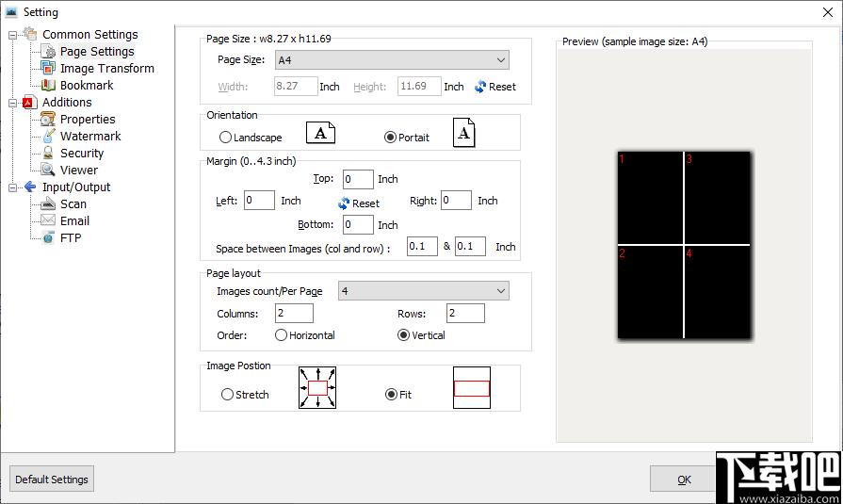The height and width of the screenshot is (504, 843).
Task: Select Viewer in the tree
Action: tap(79, 170)
